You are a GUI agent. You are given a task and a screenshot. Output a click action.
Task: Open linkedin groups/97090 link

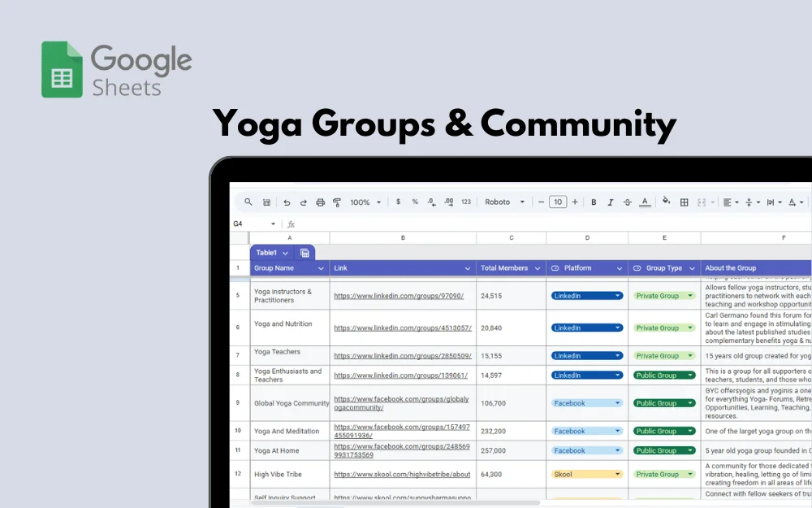[399, 296]
